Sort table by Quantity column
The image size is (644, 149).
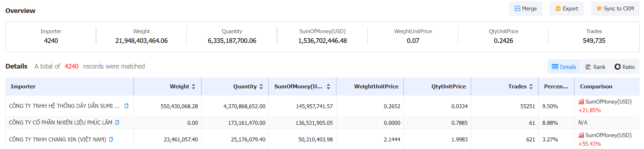(x=261, y=87)
